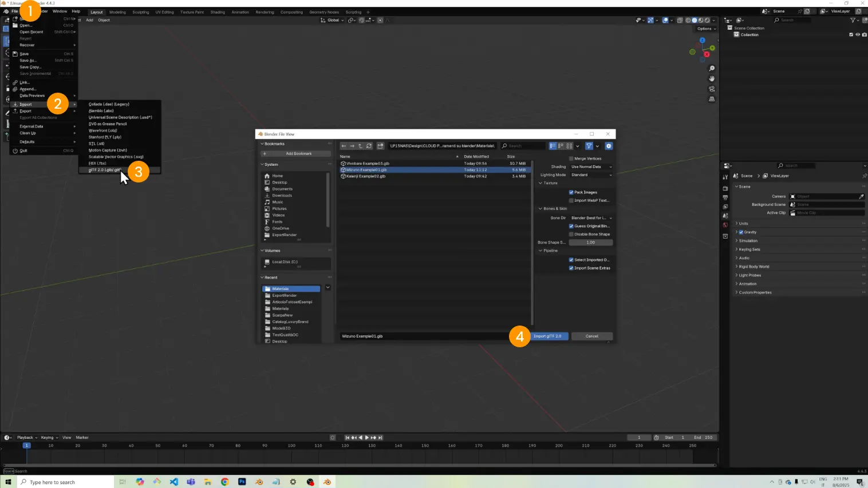Open the Shading dropdown set to Use Normal Data
This screenshot has width=868, height=488.
coord(591,166)
